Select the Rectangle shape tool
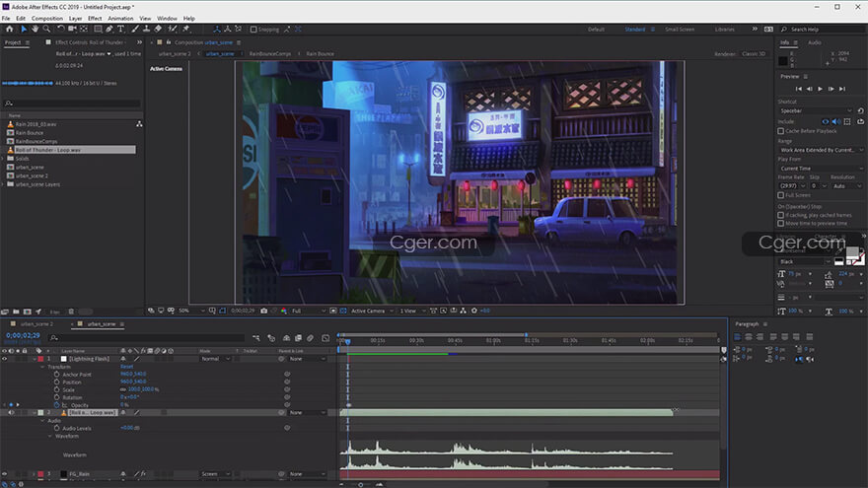 click(x=98, y=30)
